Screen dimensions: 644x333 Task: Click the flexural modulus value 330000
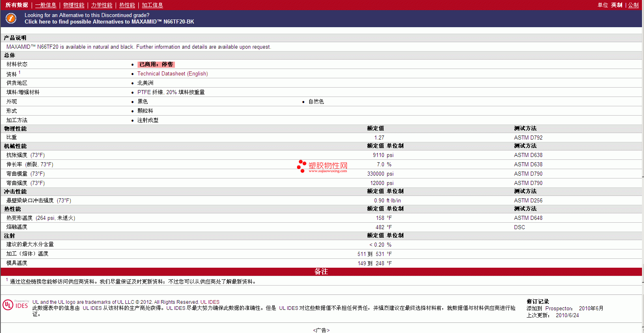click(x=375, y=174)
